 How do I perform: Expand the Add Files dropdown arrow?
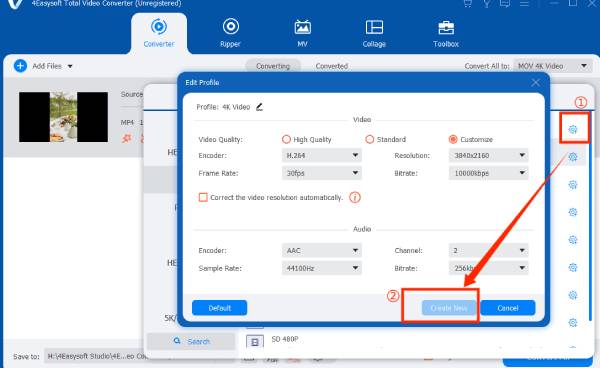point(70,66)
